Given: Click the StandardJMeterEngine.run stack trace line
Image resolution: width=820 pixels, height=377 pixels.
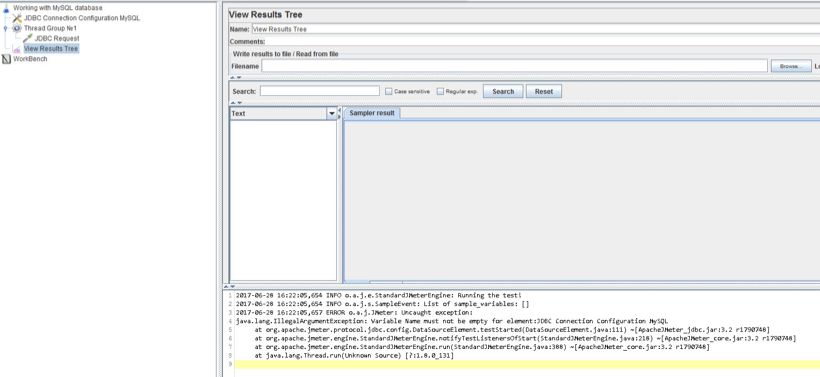Looking at the screenshot, I should 482,347.
